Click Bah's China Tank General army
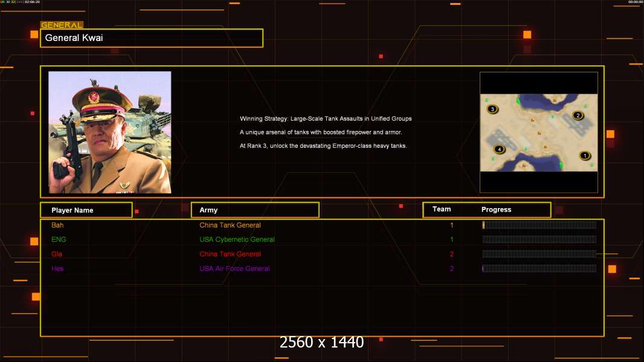Screen dimensions: 644x362 tap(230, 225)
